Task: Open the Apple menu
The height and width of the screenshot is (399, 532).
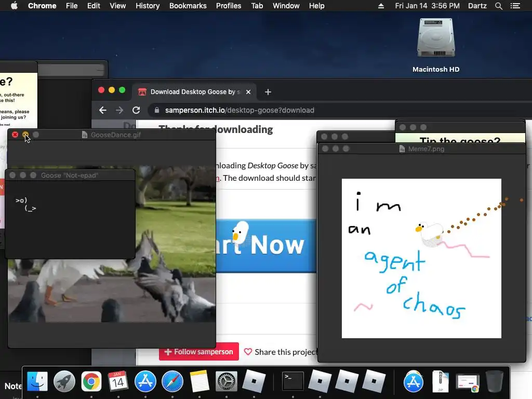Action: [14, 6]
